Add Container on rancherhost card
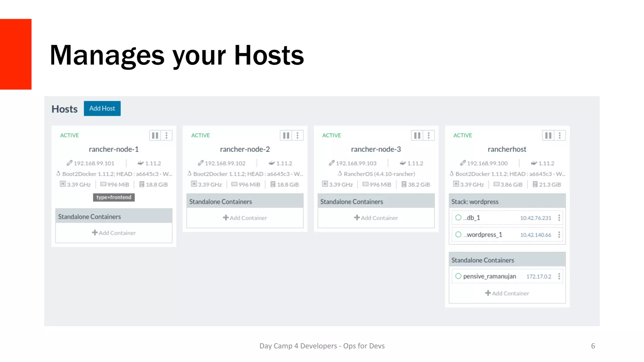 [507, 293]
